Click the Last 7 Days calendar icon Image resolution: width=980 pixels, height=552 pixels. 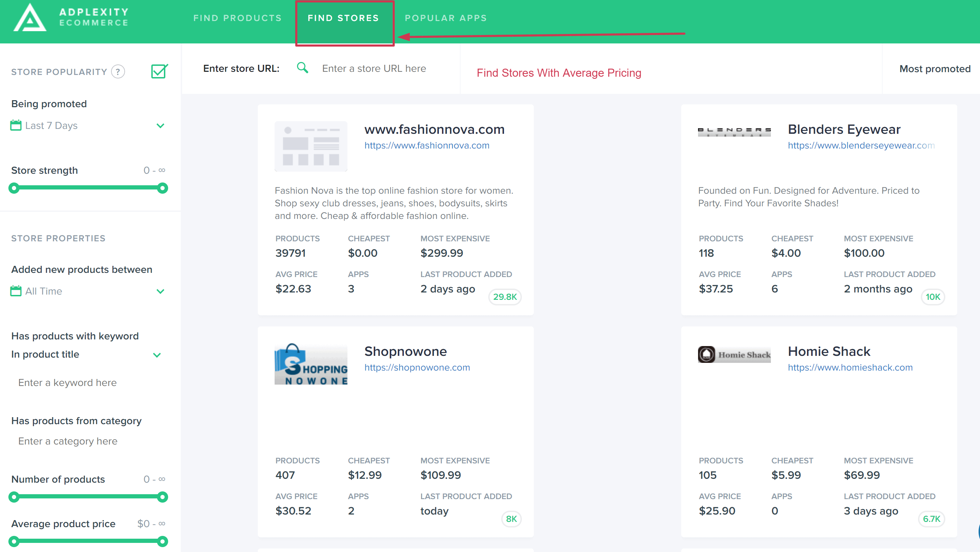click(16, 125)
